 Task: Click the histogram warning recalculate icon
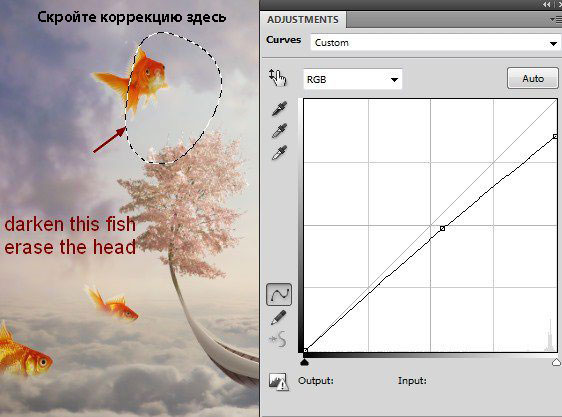(278, 382)
